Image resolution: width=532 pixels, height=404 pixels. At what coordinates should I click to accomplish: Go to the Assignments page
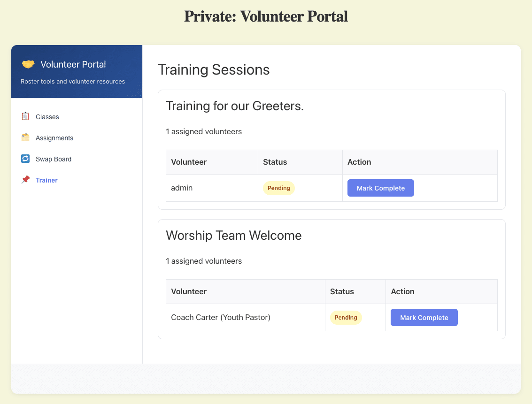(54, 138)
